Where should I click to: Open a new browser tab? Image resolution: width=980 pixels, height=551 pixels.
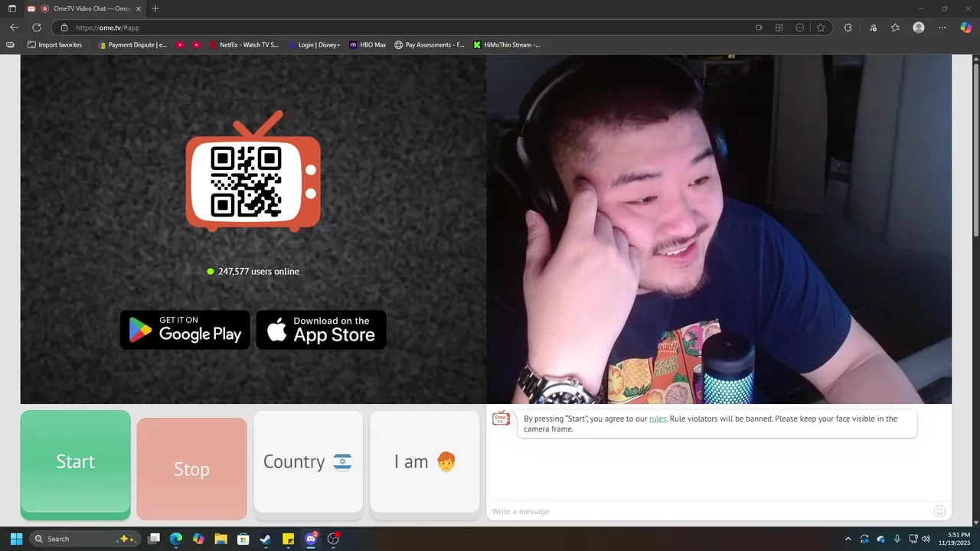(x=155, y=8)
